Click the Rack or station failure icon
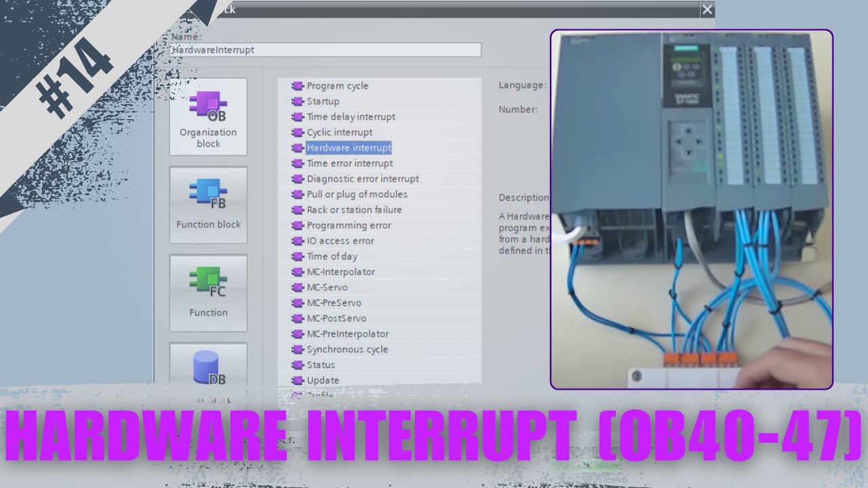The height and width of the screenshot is (488, 868). coord(297,210)
